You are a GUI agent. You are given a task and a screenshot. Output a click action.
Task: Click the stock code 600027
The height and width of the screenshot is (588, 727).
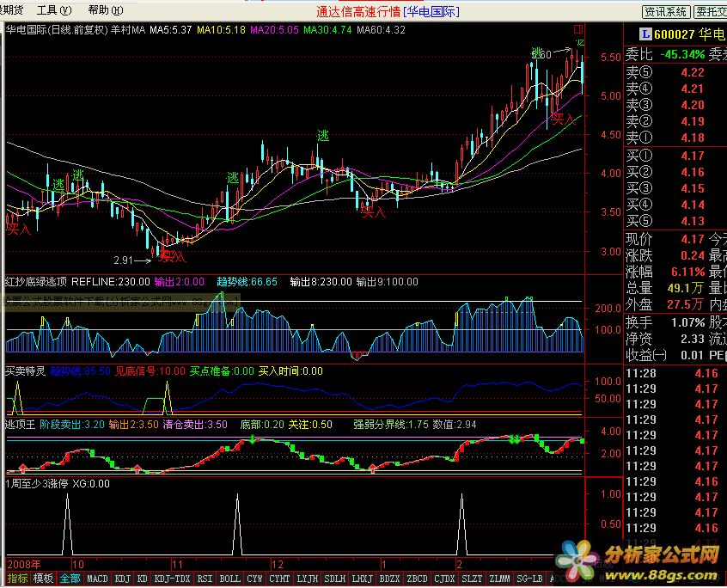click(x=675, y=34)
